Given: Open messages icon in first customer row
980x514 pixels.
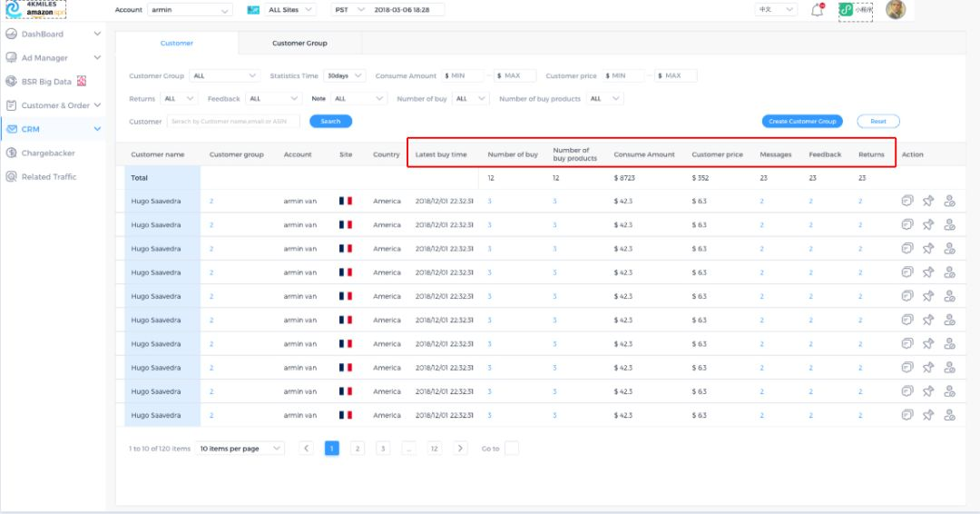Looking at the screenshot, I should [906, 201].
